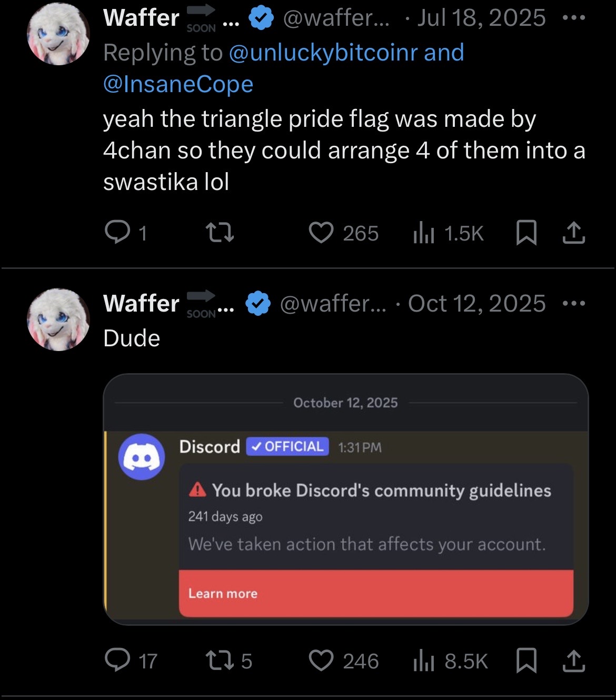Open Waffer's avatar on second tweet

[x=58, y=319]
